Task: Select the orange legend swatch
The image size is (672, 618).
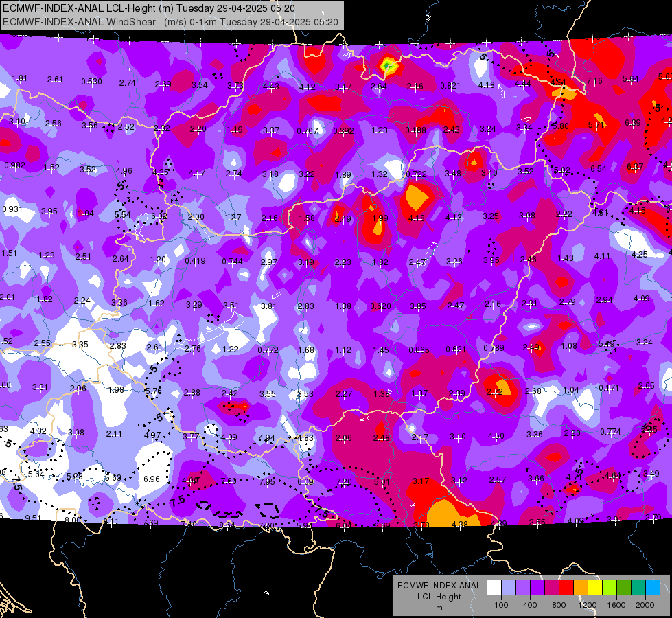Action: (581, 588)
